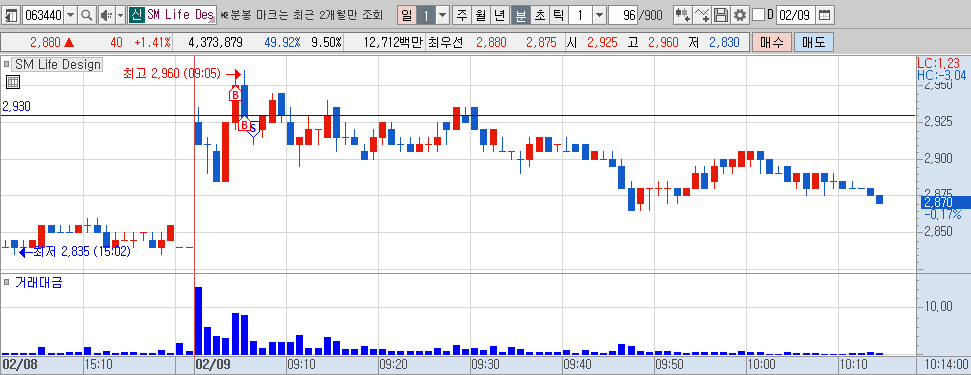Click the speaker sound alert icon
Image resolution: width=971 pixels, height=375 pixels.
click(x=107, y=14)
